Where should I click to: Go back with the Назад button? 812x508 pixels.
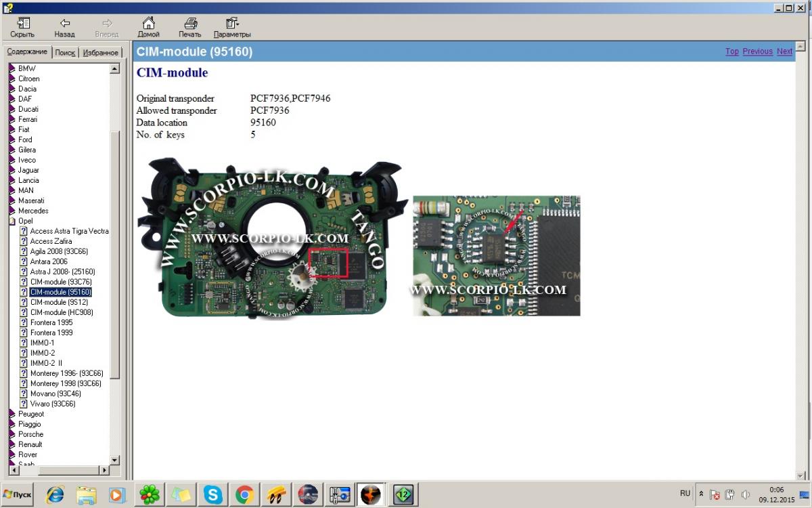(x=65, y=27)
